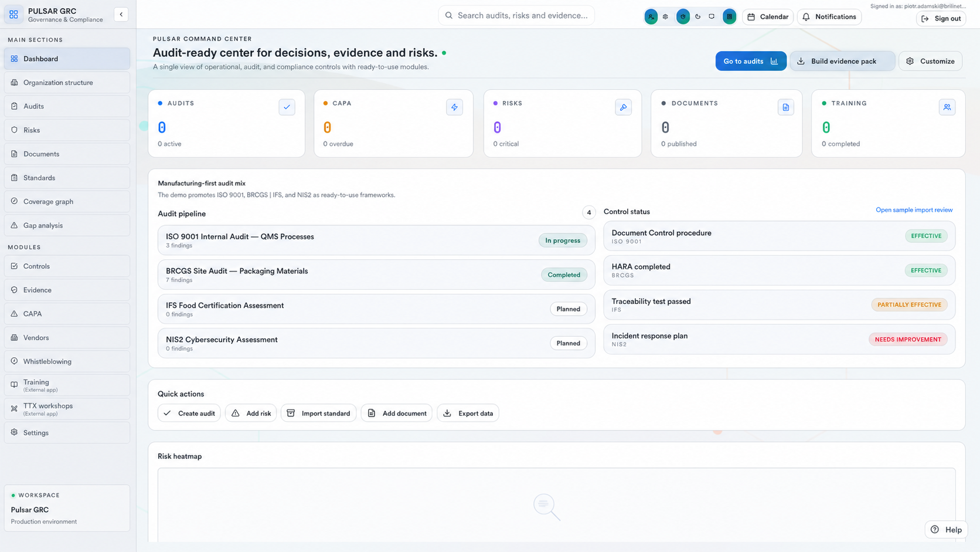Open the Audits summary card
980x552 pixels.
(227, 123)
